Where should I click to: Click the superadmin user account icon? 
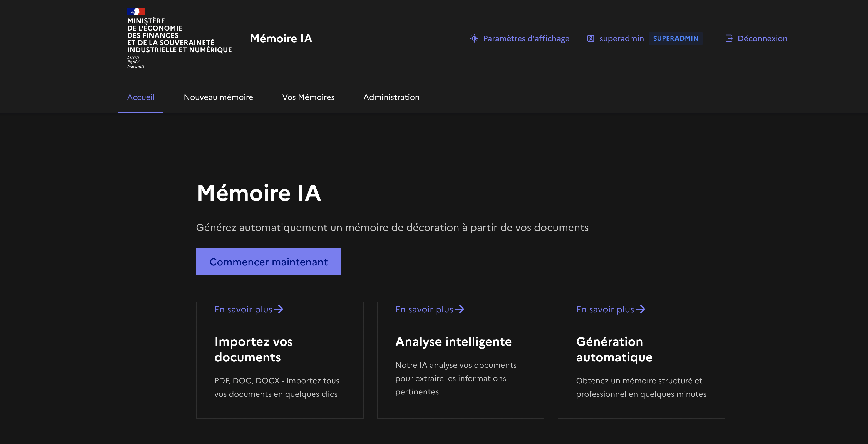[590, 38]
